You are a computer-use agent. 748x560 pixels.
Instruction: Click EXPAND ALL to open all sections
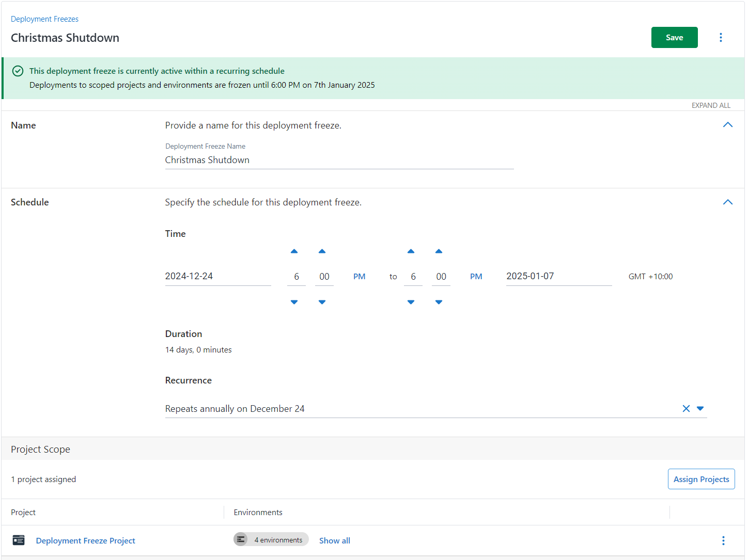pyautogui.click(x=711, y=105)
